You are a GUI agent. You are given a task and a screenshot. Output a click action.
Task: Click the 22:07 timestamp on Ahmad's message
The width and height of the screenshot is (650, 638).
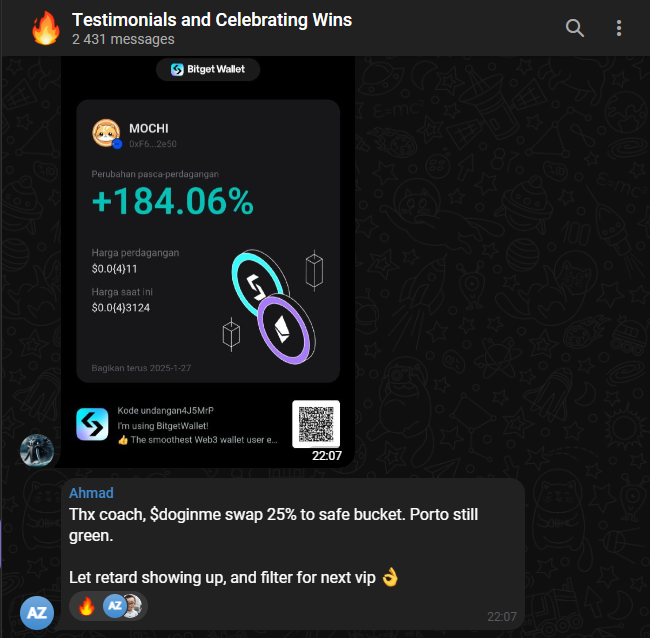pyautogui.click(x=502, y=617)
